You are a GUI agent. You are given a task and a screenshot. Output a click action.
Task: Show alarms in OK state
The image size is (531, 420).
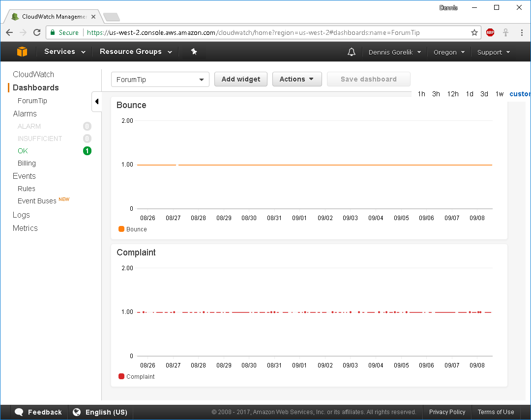(23, 151)
